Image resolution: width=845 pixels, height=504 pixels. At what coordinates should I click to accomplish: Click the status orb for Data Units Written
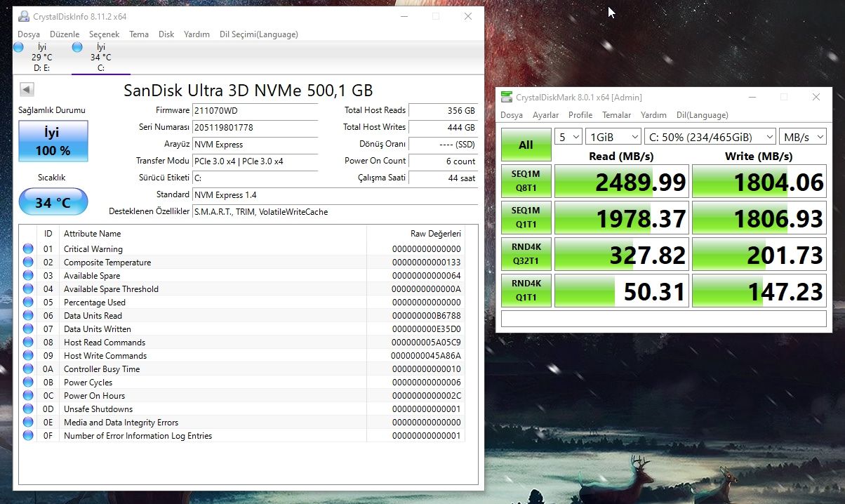pos(28,329)
